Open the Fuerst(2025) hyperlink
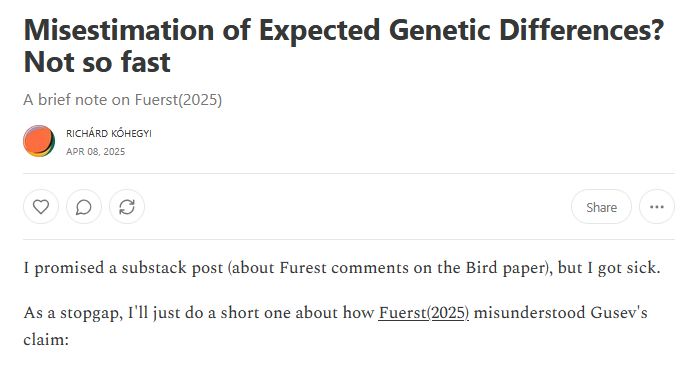The image size is (684, 366). coord(423,313)
